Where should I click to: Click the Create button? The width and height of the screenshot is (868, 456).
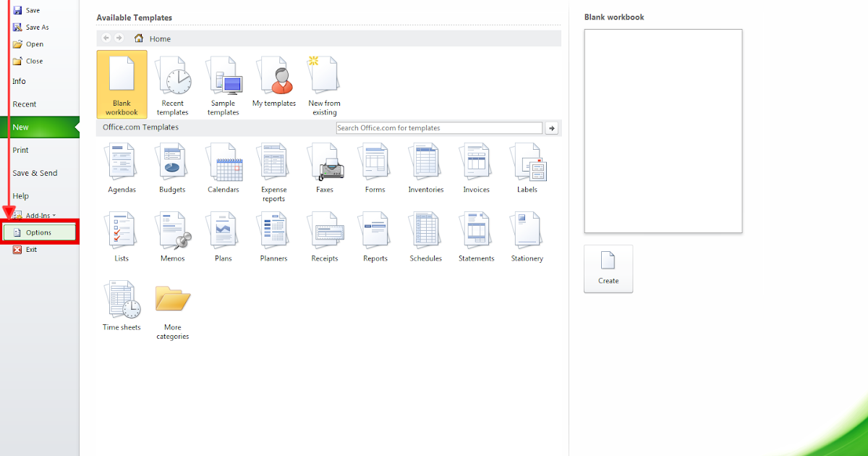tap(608, 269)
